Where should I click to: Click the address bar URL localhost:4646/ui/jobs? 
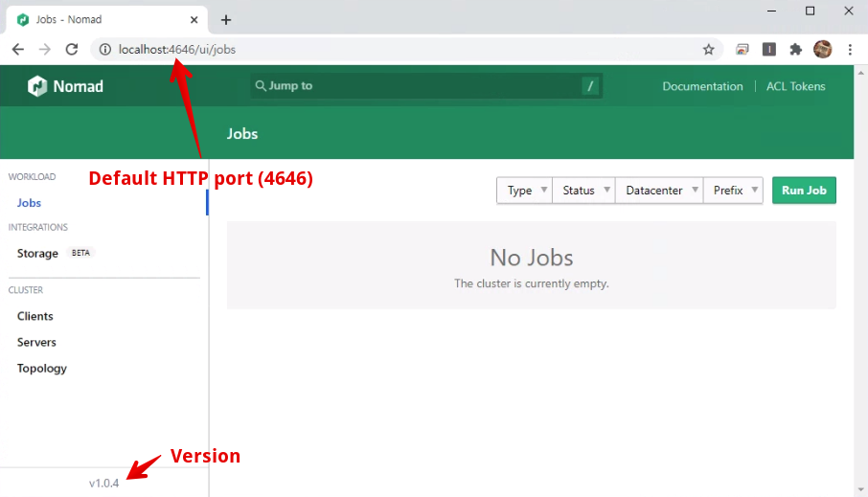click(x=177, y=49)
